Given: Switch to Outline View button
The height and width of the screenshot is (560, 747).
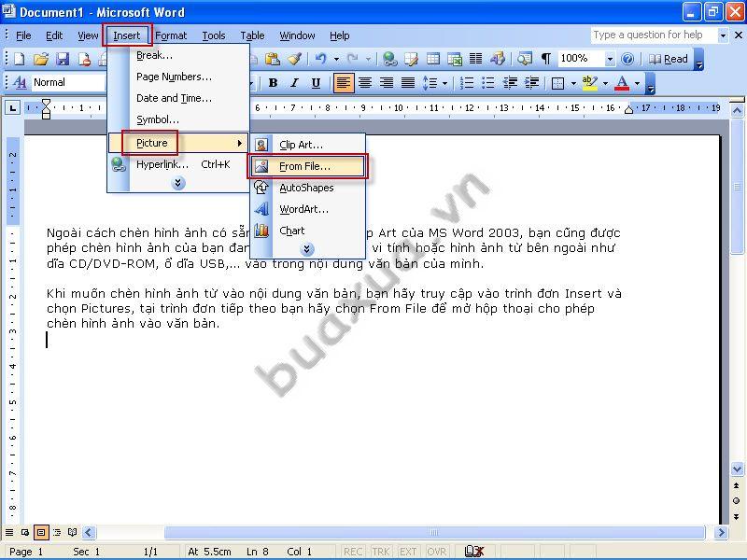Looking at the screenshot, I should click(x=57, y=532).
